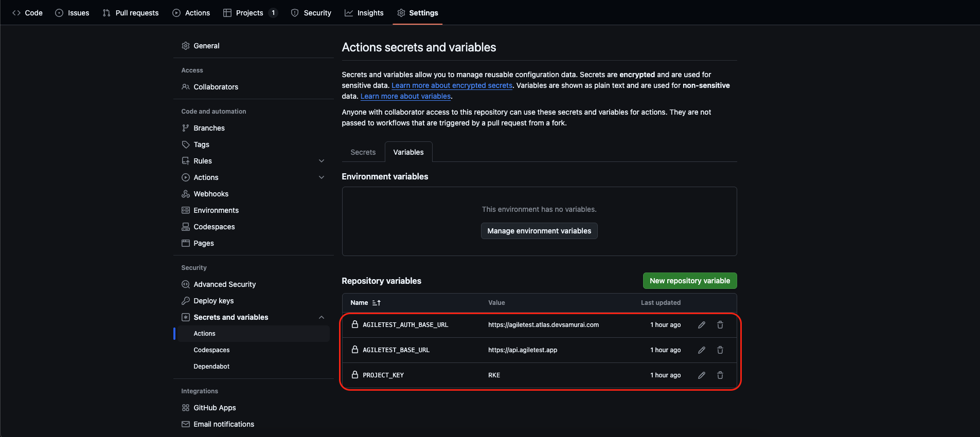This screenshot has width=980, height=437.
Task: Click the lock icon beside AGILETEST_AUTH_BASE_URL
Action: point(354,324)
